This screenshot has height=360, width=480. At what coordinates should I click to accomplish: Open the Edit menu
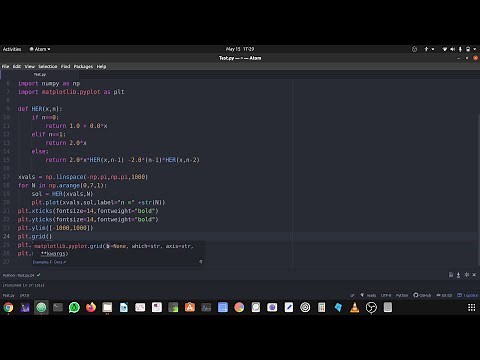(17, 66)
